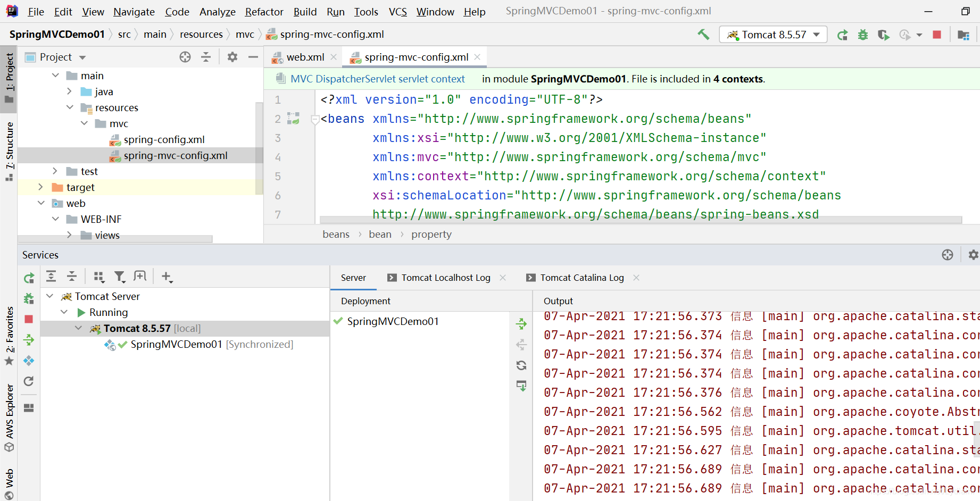Switch to the web.xml editor tab

click(305, 57)
